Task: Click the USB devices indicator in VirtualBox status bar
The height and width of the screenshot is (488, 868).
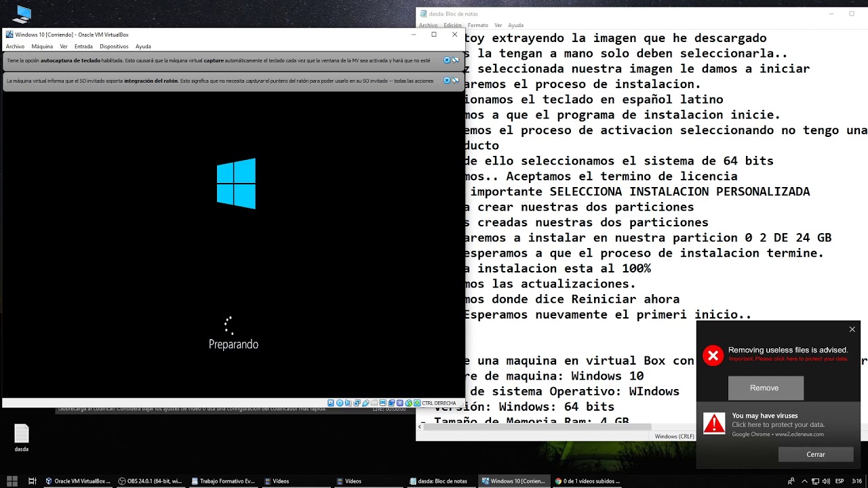Action: 366,403
